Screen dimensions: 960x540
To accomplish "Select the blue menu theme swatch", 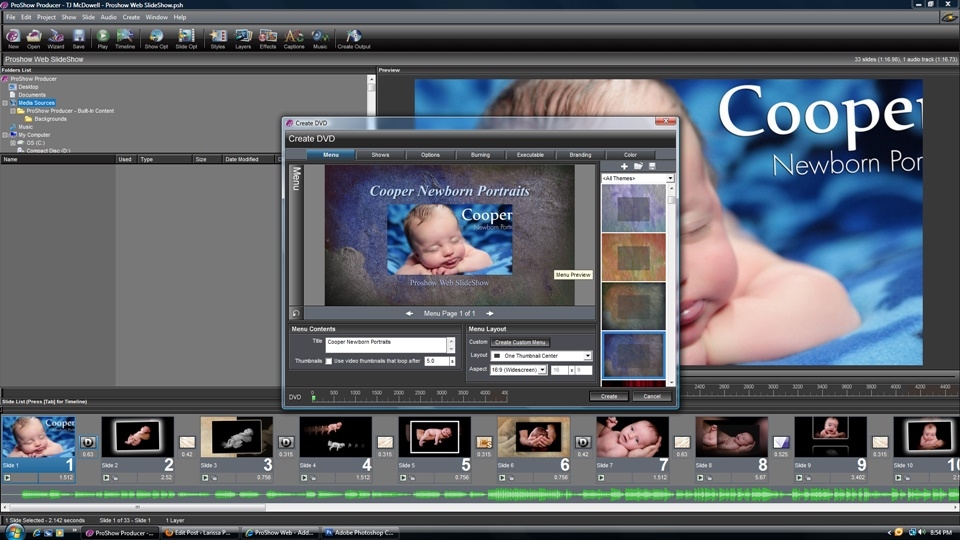I will tap(633, 355).
